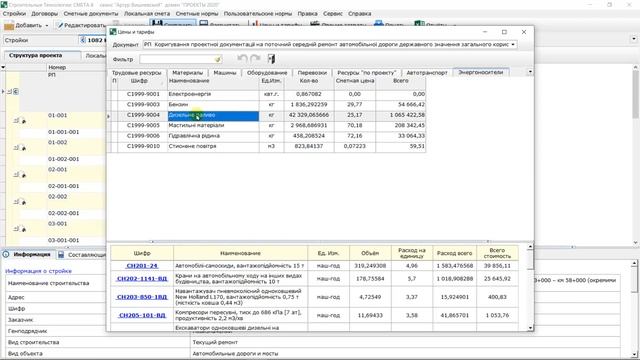This screenshot has height=360, width=640.
Task: Open the СН202-1141-ВД code link
Action: (142, 279)
